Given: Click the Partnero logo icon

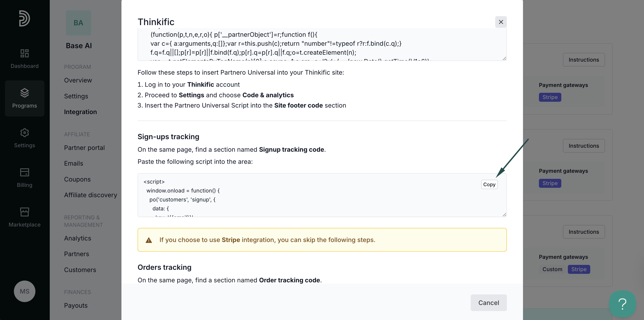Looking at the screenshot, I should pos(24,18).
